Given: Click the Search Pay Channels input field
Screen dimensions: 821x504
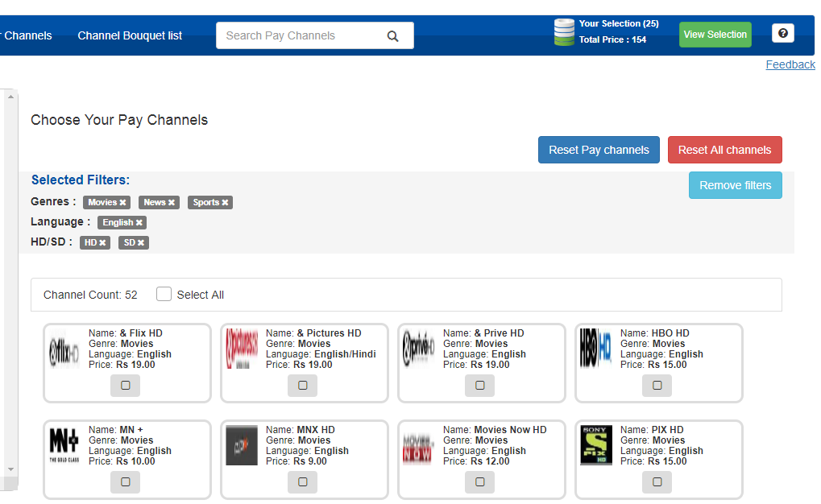Looking at the screenshot, I should [298, 35].
